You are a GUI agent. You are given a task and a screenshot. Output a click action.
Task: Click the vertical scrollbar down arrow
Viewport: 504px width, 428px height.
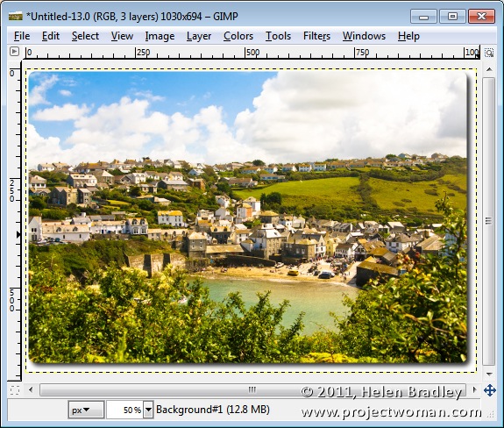(x=489, y=374)
